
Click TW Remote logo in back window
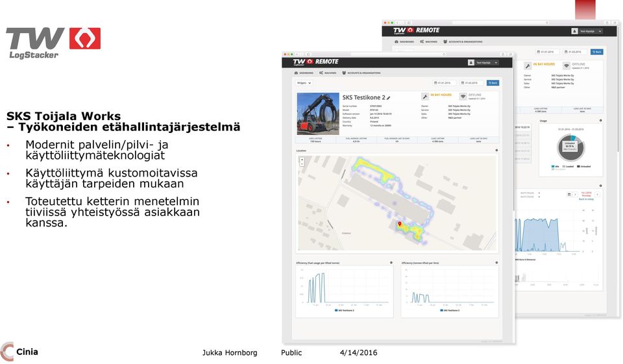click(417, 30)
